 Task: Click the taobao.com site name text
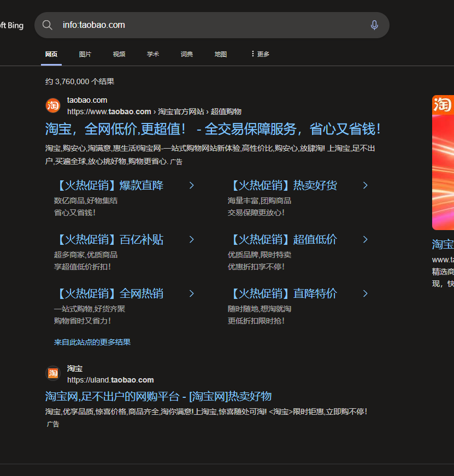pos(87,100)
